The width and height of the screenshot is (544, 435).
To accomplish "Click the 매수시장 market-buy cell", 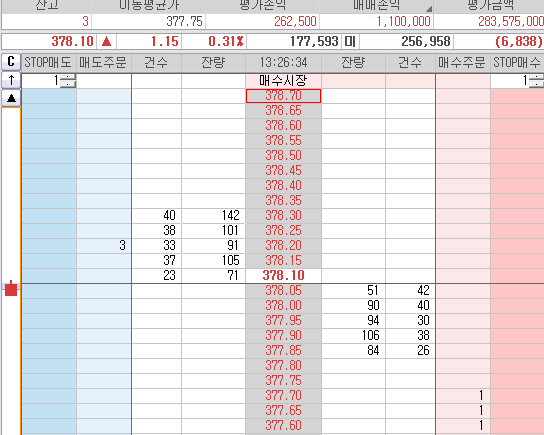I will click(x=283, y=81).
